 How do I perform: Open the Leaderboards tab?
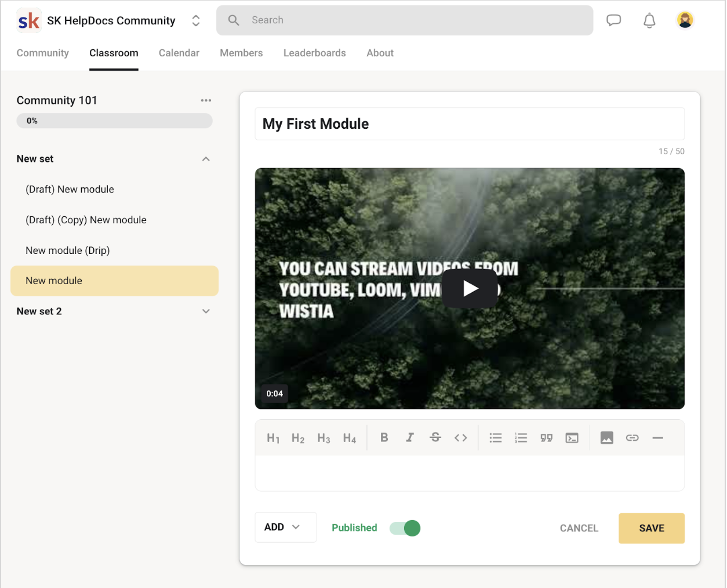(315, 53)
